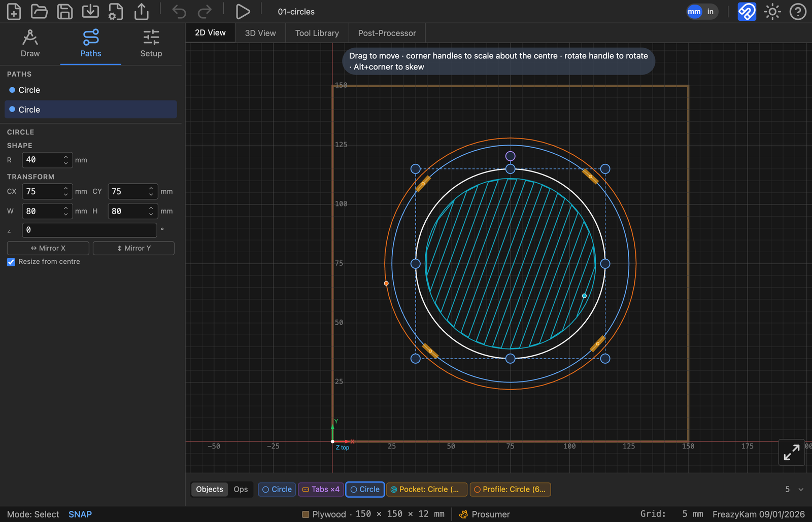Switch to Paths mode in the sidebar

pos(91,44)
